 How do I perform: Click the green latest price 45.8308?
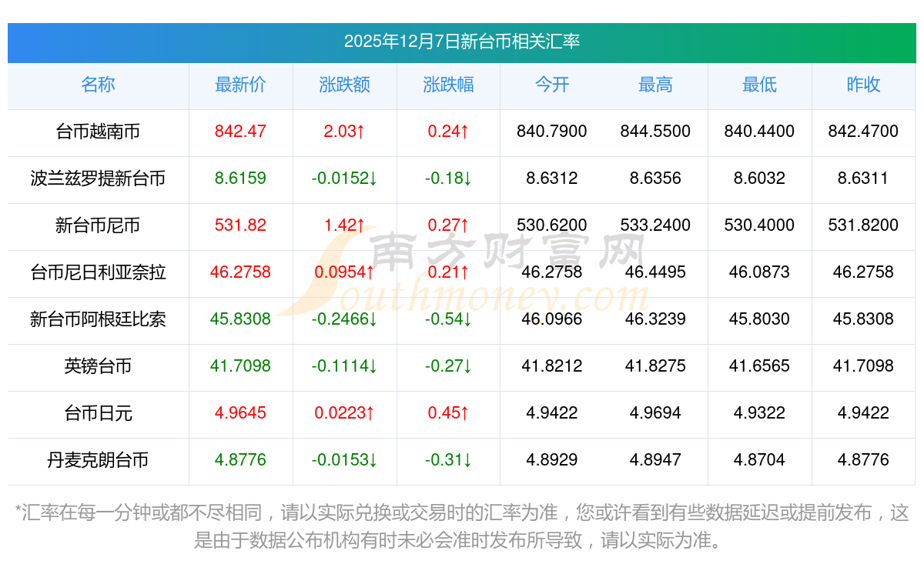tap(240, 319)
